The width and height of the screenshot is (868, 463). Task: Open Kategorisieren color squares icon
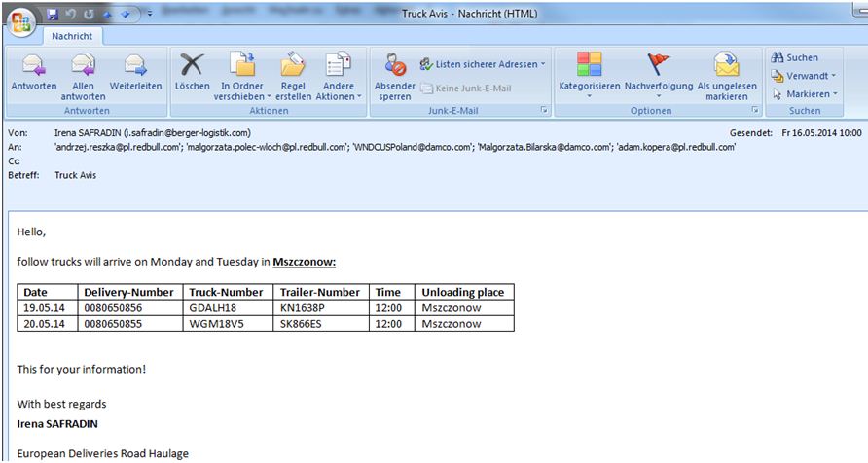(x=589, y=63)
